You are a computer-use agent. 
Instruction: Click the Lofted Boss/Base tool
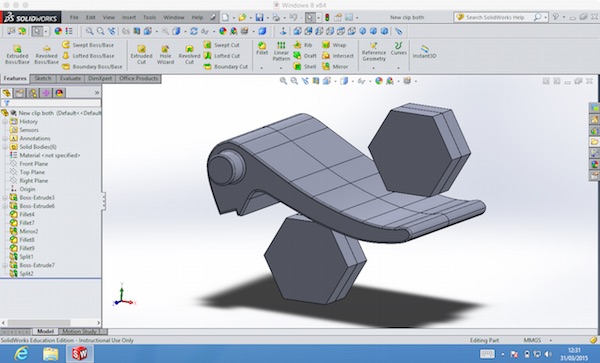[88, 56]
